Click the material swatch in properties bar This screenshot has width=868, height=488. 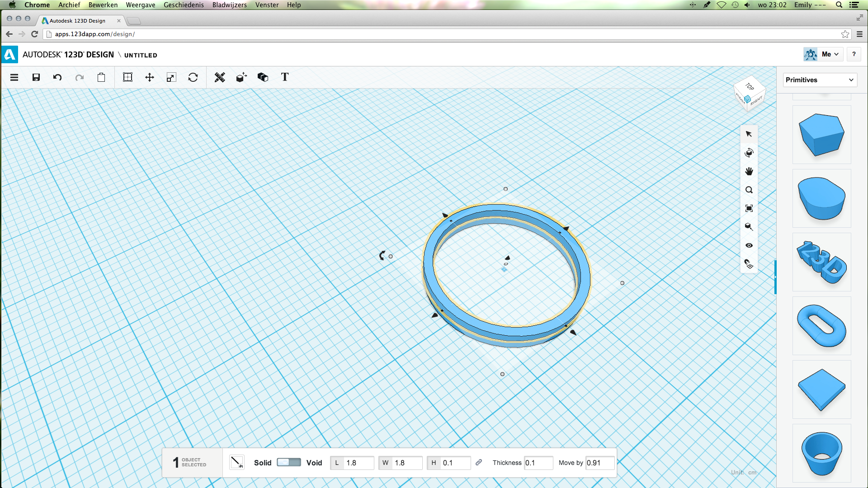tap(236, 462)
